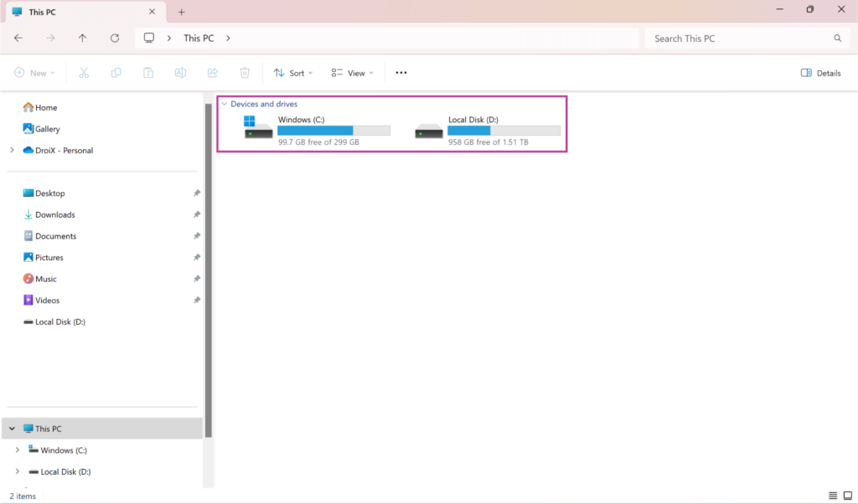Collapse the Devices and drives section
Screen dimensions: 858x504
click(x=224, y=104)
